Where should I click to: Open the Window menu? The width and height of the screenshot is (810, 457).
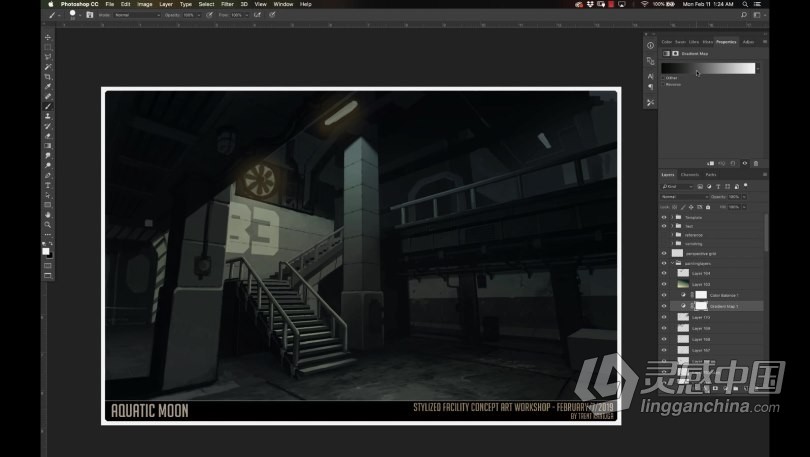tap(283, 4)
